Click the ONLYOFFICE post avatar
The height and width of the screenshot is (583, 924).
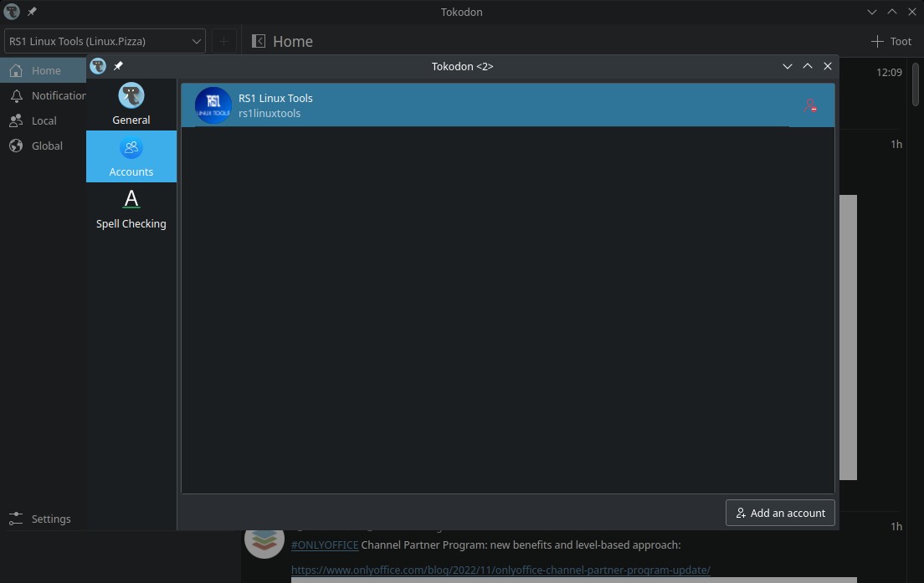(x=264, y=540)
